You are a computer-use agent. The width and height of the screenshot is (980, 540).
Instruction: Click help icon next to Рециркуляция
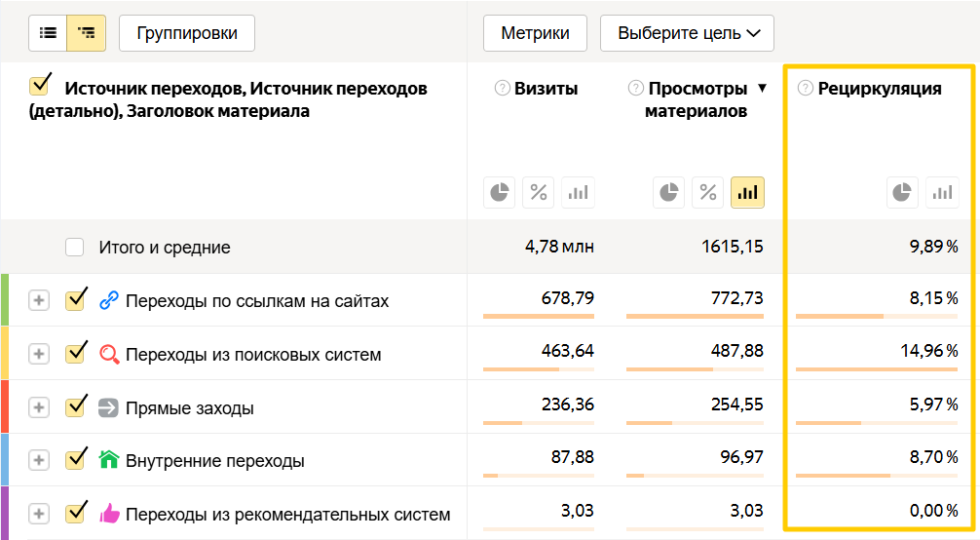coord(805,89)
